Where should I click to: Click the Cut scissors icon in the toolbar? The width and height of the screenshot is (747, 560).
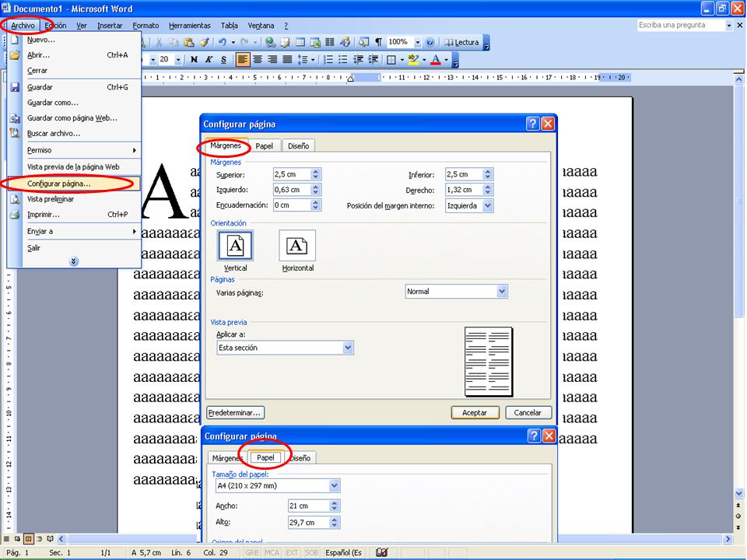pos(159,42)
